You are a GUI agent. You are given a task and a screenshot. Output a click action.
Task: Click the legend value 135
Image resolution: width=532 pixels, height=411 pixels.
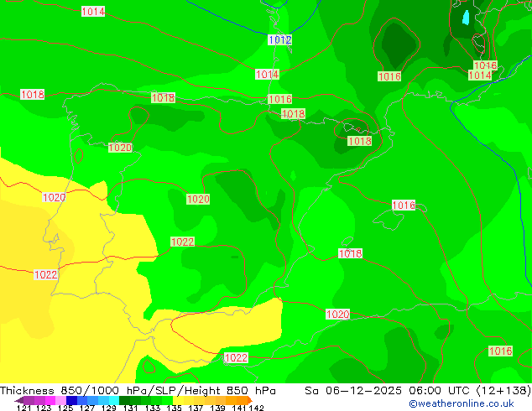(174, 408)
